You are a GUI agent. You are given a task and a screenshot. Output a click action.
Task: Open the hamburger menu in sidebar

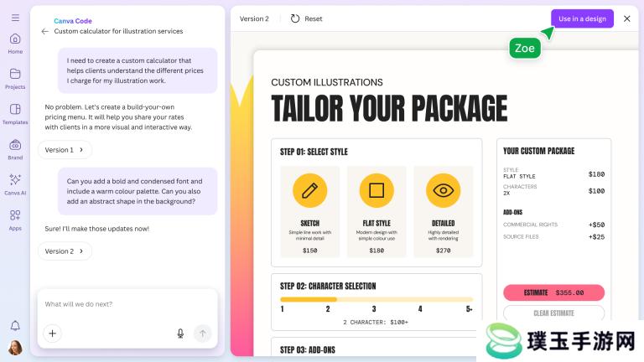coord(15,18)
